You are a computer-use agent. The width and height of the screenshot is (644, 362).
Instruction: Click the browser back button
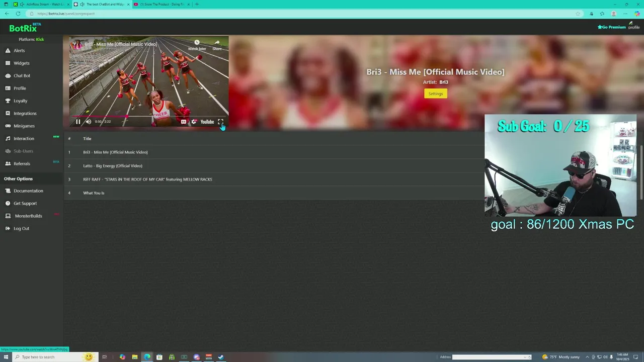[7, 14]
